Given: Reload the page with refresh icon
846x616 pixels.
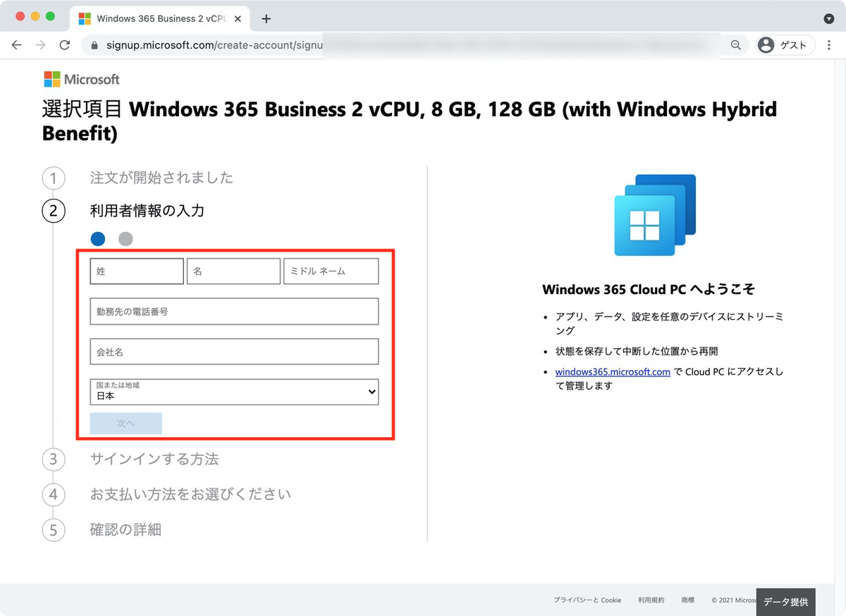Looking at the screenshot, I should click(65, 44).
